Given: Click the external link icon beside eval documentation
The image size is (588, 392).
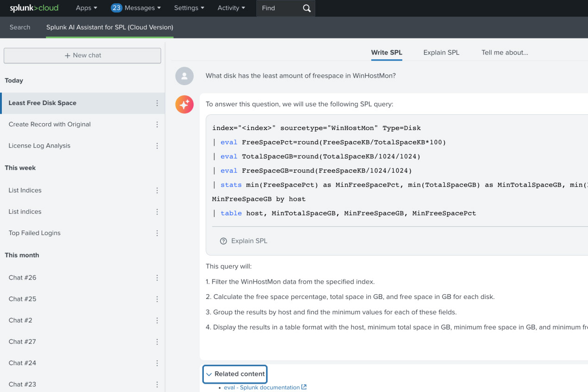Looking at the screenshot, I should 304,387.
